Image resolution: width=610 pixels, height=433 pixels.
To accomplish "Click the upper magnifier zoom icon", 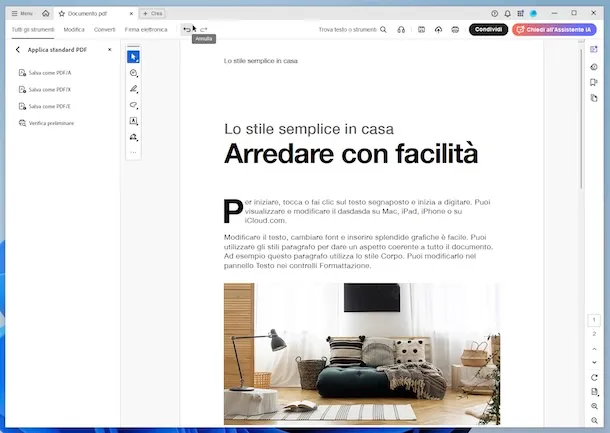I will click(x=594, y=406).
